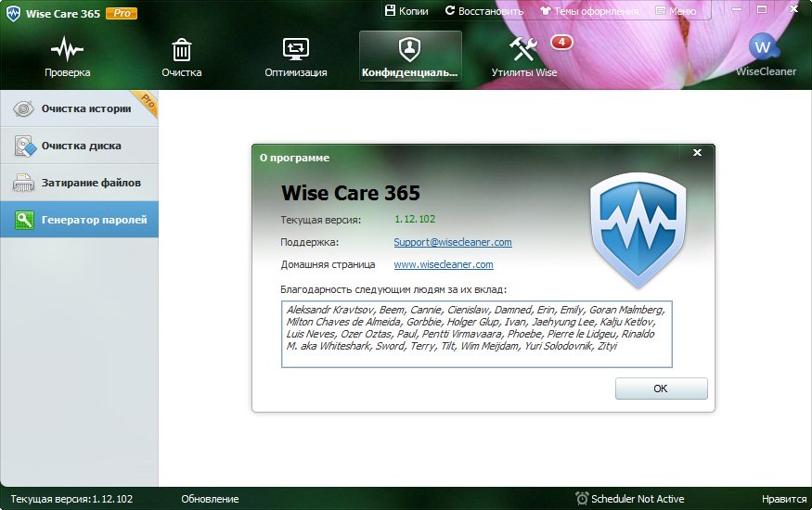Click Scheduler Not Active clock icon

[x=582, y=499]
